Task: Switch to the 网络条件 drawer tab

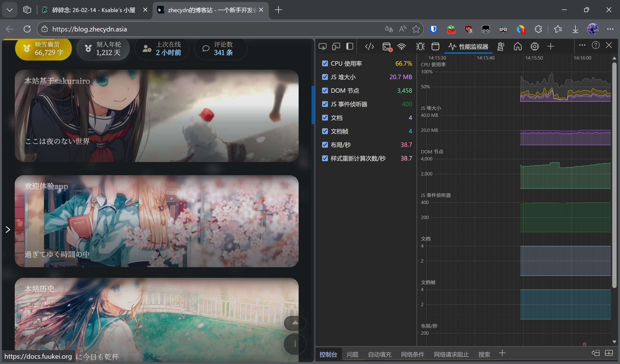Action: 412,354
